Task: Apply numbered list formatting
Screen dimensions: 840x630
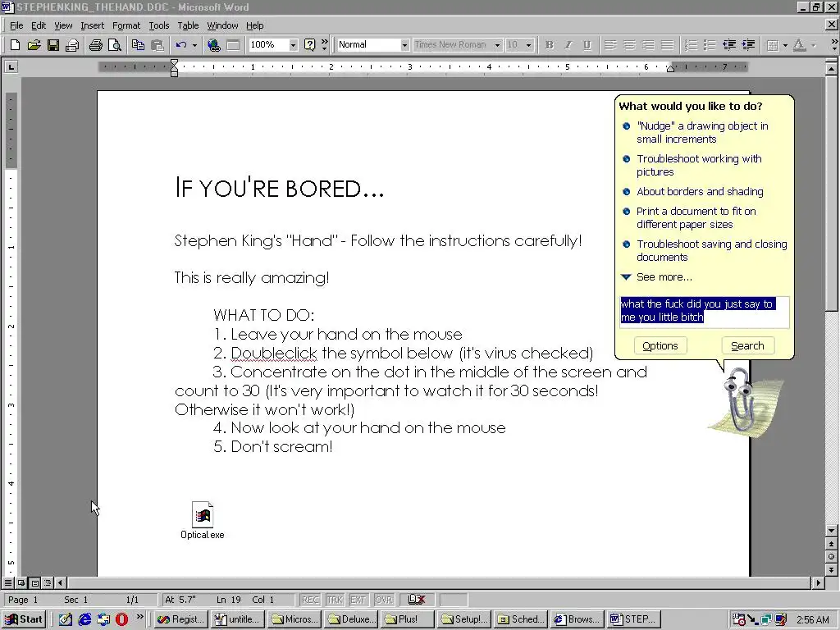Action: [x=691, y=45]
